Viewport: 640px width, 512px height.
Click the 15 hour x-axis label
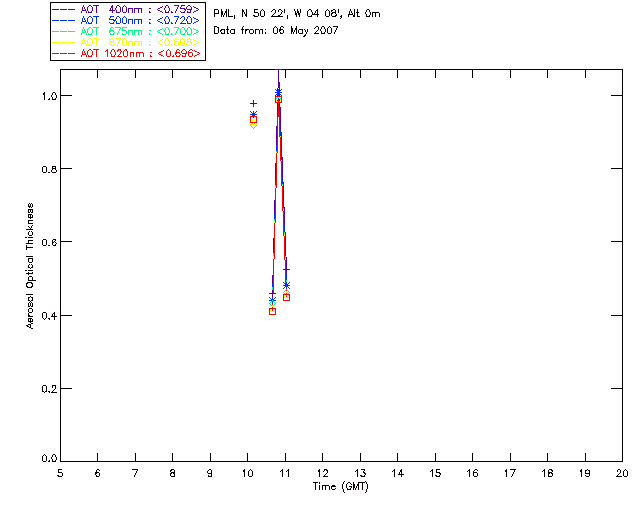pos(435,473)
